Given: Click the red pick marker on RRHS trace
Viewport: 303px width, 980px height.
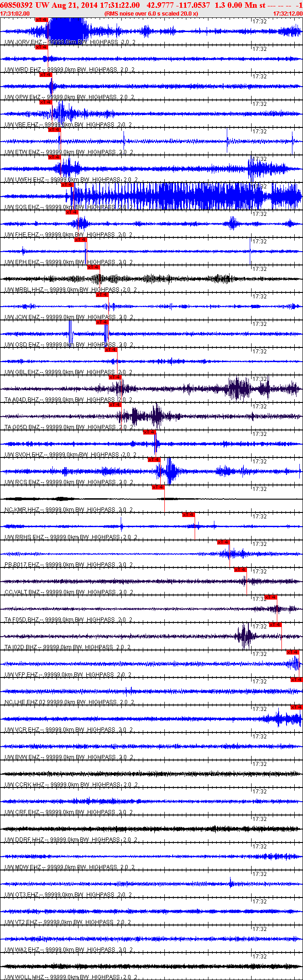Looking at the screenshot, I should (189, 515).
